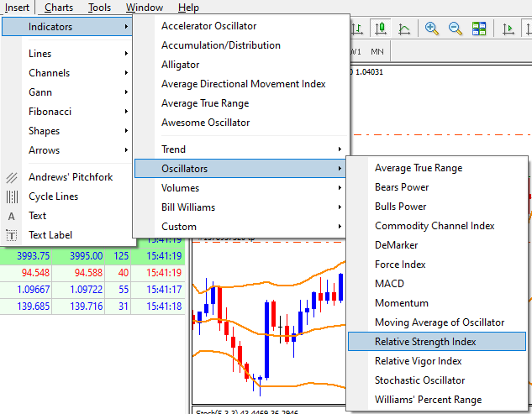Viewport: 532px width, 414px height.
Task: Click the Zoom In magnifier icon
Action: coord(432,29)
